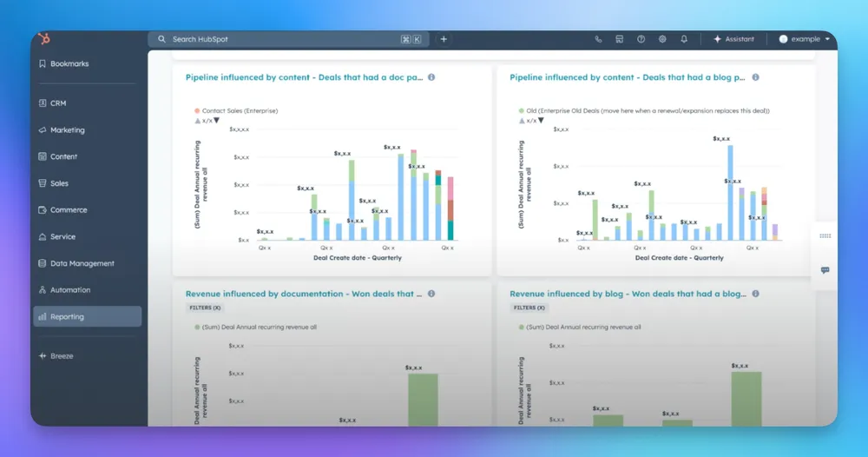868x457 pixels.
Task: Open the calling phone icon
Action: [x=598, y=39]
